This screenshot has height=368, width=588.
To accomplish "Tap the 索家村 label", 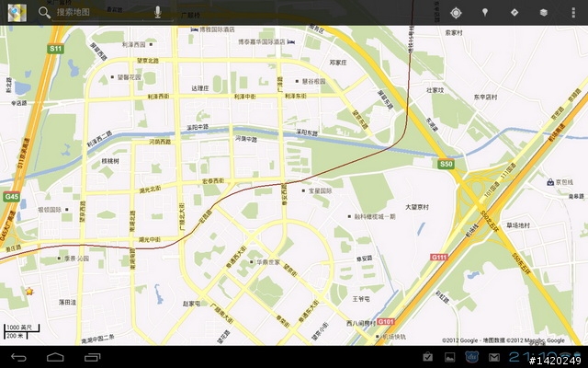I will (454, 33).
